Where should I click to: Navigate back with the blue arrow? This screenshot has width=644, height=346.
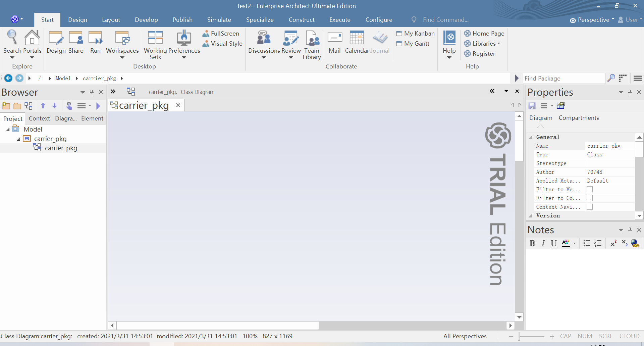click(x=8, y=78)
